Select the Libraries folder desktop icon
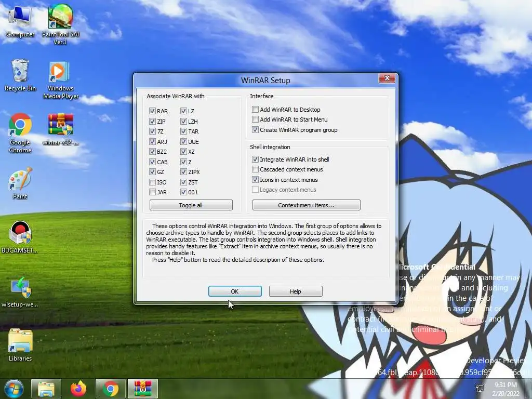The height and width of the screenshot is (399, 532). click(x=20, y=345)
